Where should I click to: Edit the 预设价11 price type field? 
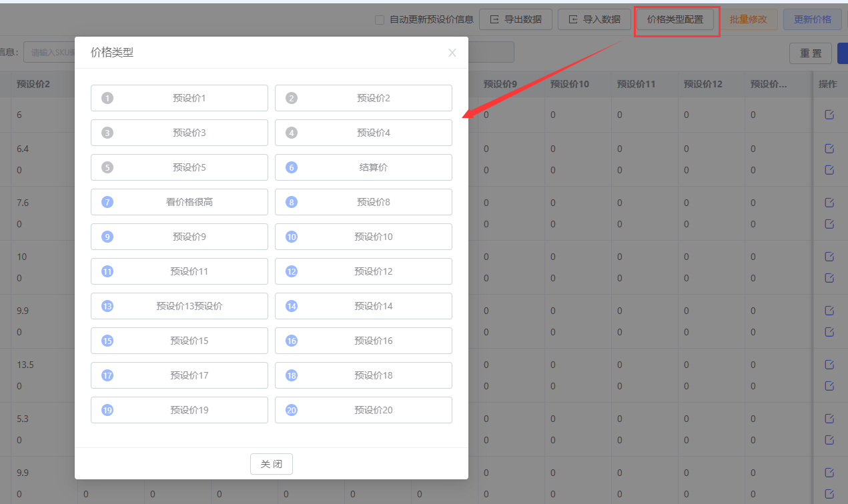coord(179,271)
